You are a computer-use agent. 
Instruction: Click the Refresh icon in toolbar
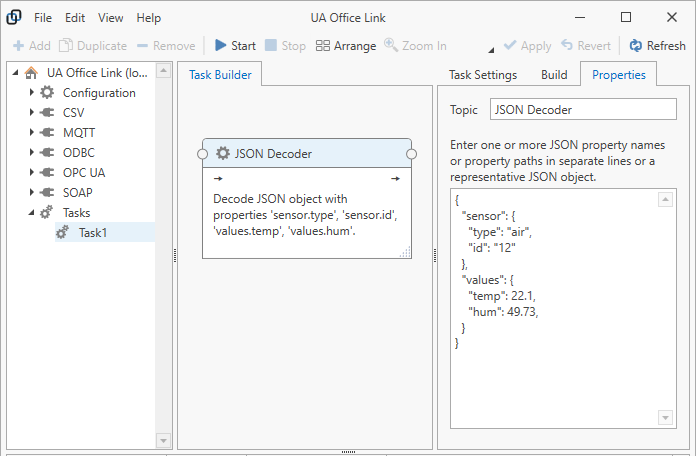tap(635, 46)
